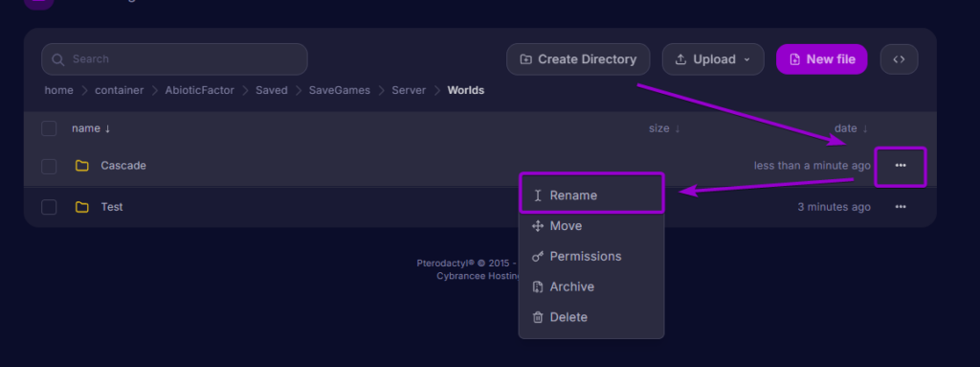
Task: Go to Saved in breadcrumb
Action: 271,90
